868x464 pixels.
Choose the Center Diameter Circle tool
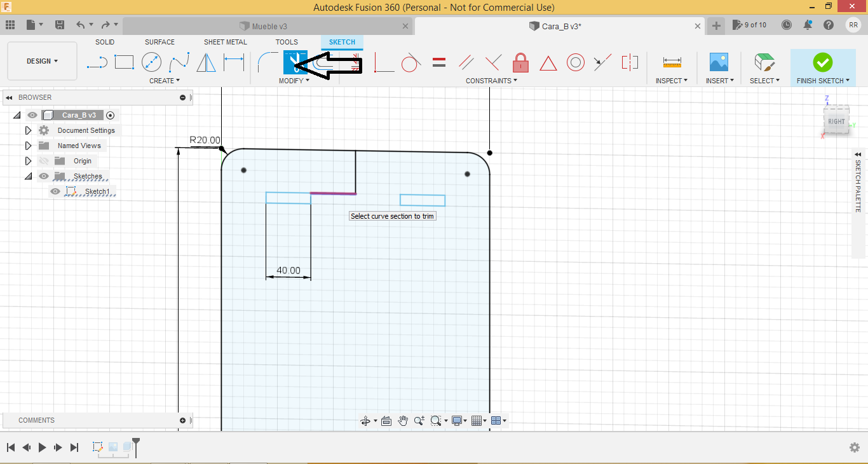coord(151,62)
